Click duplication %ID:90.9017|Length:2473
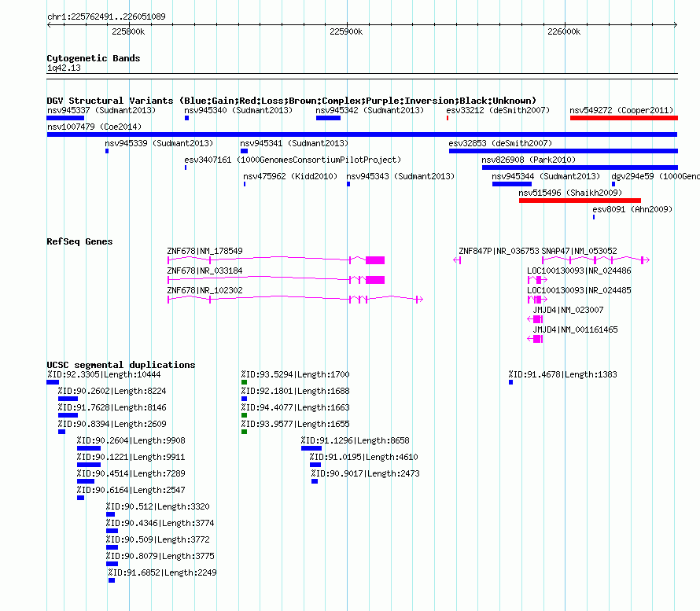This screenshot has height=611, width=700. point(366,473)
